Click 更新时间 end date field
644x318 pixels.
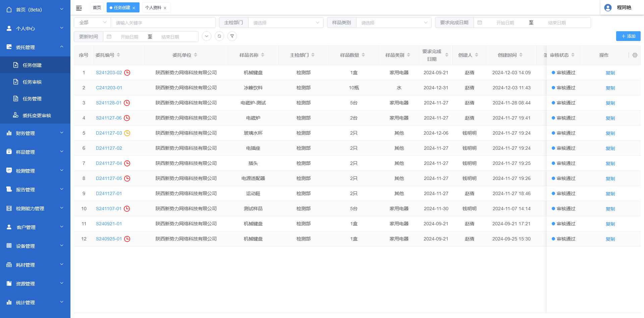pyautogui.click(x=170, y=37)
